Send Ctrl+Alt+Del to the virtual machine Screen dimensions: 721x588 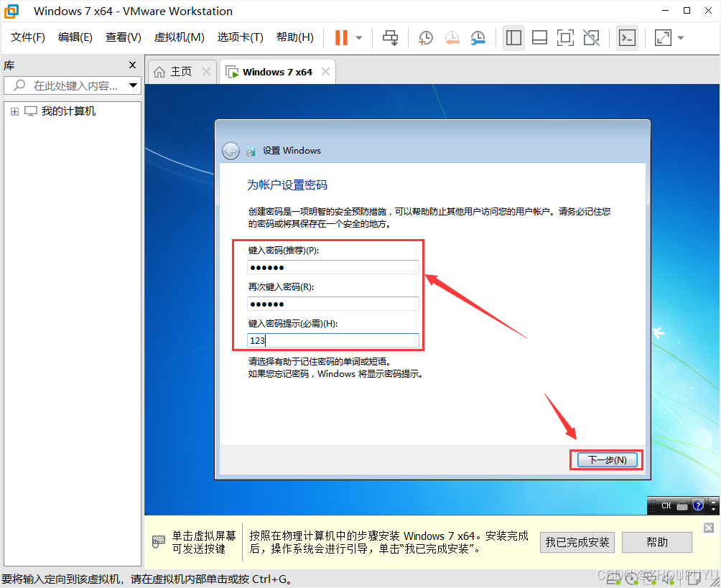coord(391,38)
